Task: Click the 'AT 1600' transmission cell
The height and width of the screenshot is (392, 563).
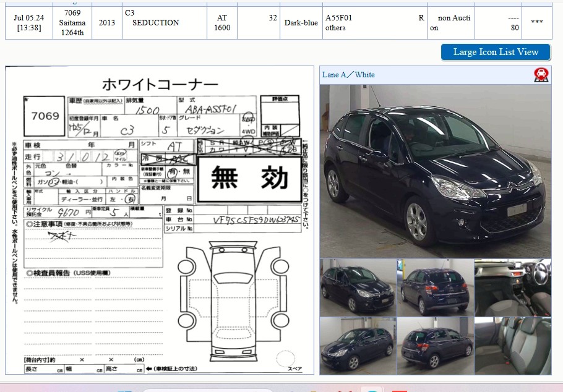Action: [222, 23]
